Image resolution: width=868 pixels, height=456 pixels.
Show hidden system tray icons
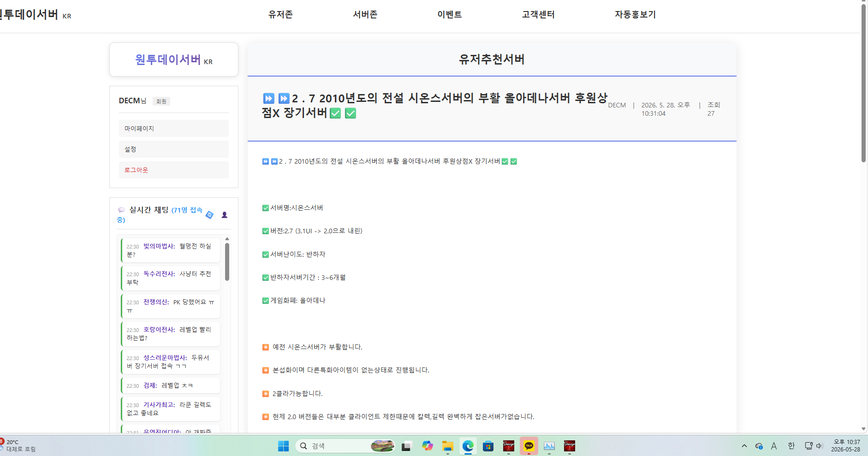pos(744,446)
